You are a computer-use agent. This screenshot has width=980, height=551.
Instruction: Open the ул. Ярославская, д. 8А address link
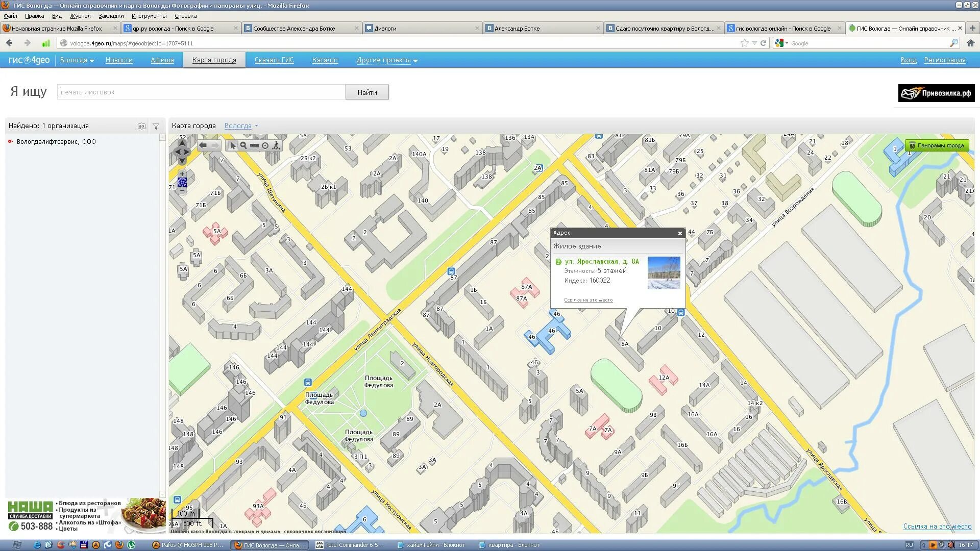601,261
